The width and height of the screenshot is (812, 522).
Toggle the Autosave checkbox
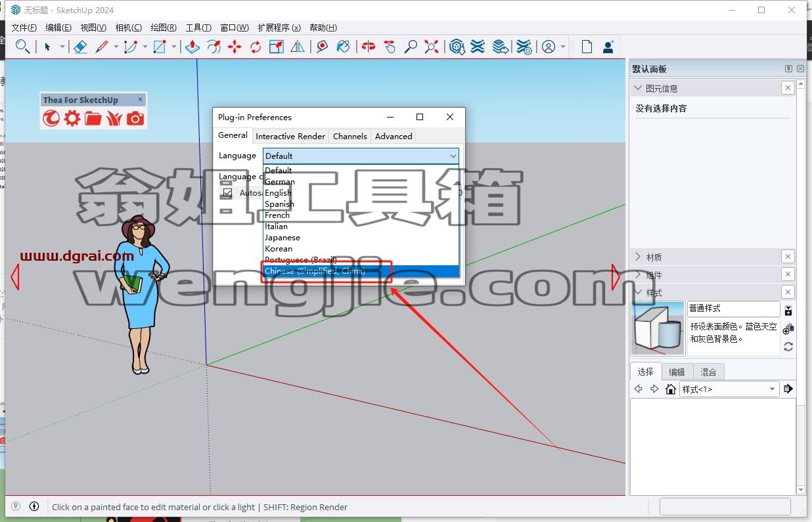click(228, 193)
